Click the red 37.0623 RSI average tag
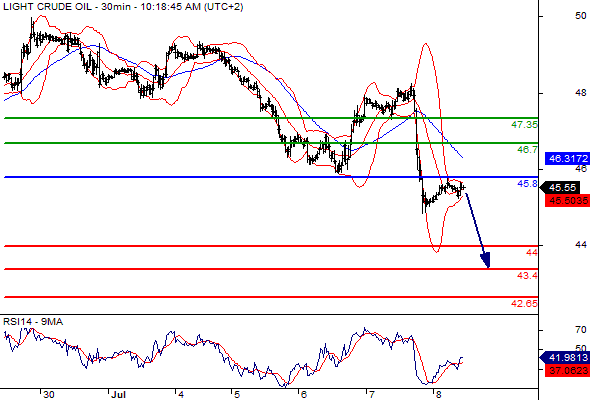590x400 pixels. click(567, 371)
